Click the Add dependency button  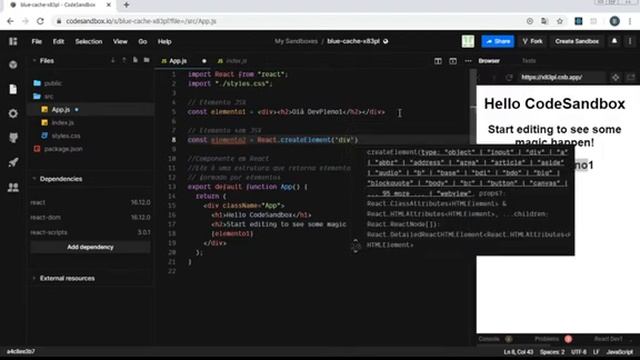click(x=90, y=247)
